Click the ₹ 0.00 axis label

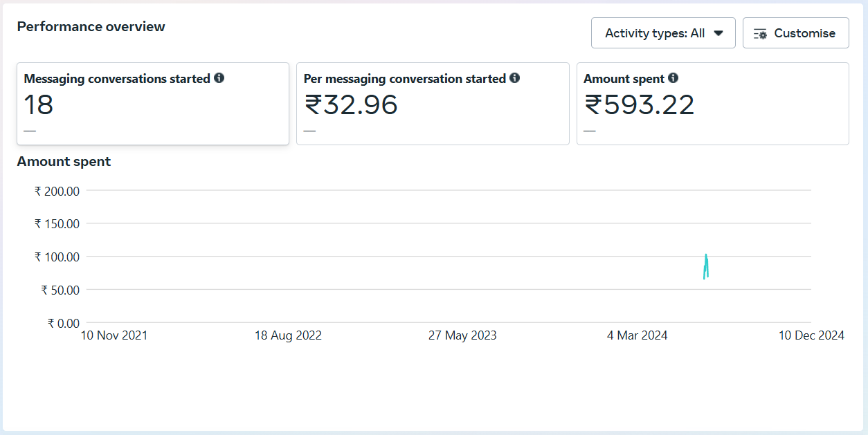(63, 323)
